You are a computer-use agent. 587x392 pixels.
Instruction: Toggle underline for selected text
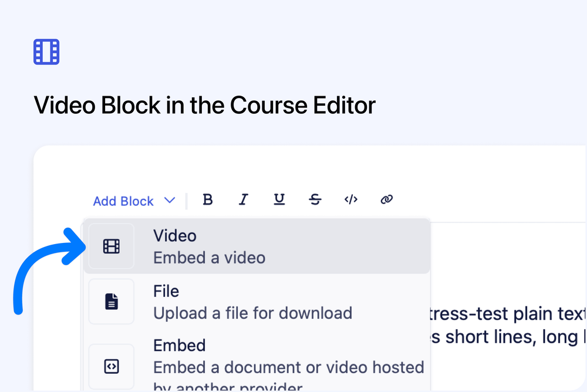pyautogui.click(x=279, y=200)
